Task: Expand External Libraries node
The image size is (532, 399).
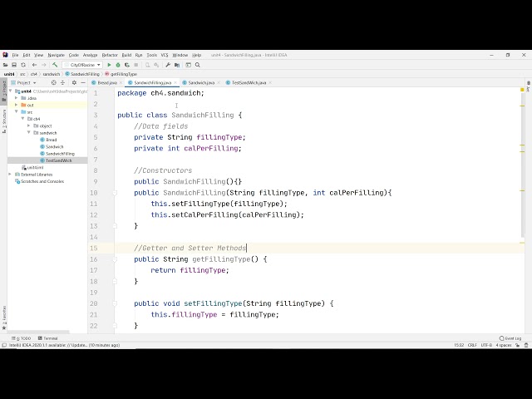Action: pos(10,174)
